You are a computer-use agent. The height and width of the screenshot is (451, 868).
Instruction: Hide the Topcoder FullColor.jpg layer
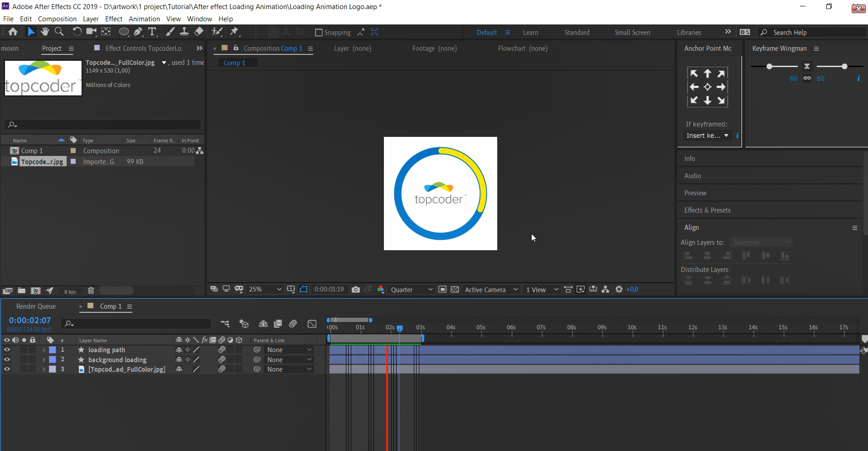(x=7, y=369)
